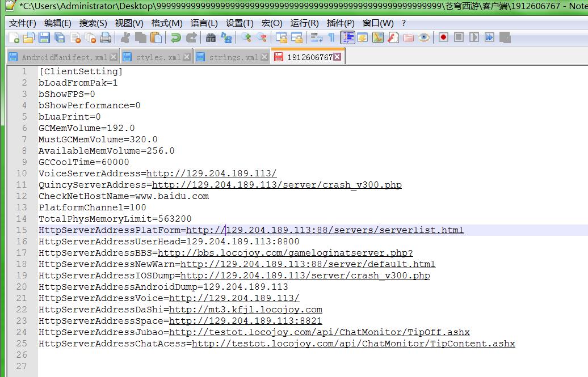Open Find with the binoculars icon
This screenshot has width=588, height=377.
tap(211, 38)
